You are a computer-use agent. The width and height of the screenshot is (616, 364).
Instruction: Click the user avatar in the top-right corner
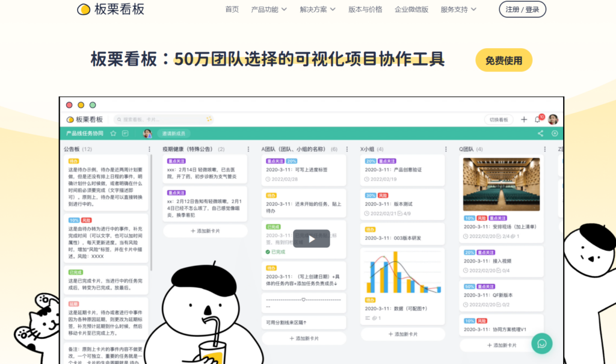[553, 119]
